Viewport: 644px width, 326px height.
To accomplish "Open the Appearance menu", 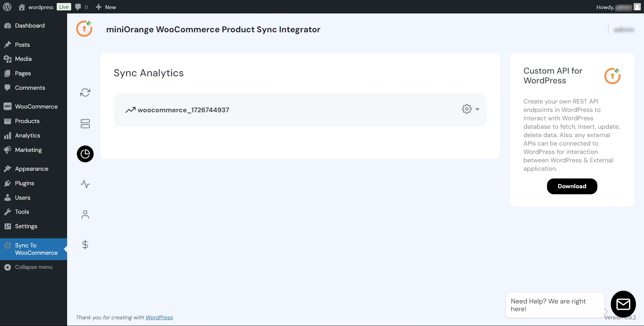I will (34, 169).
